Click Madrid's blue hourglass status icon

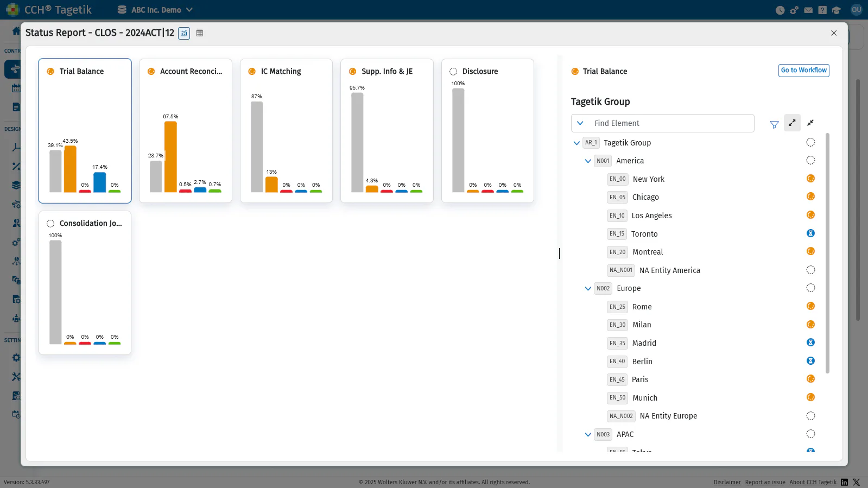pos(810,343)
